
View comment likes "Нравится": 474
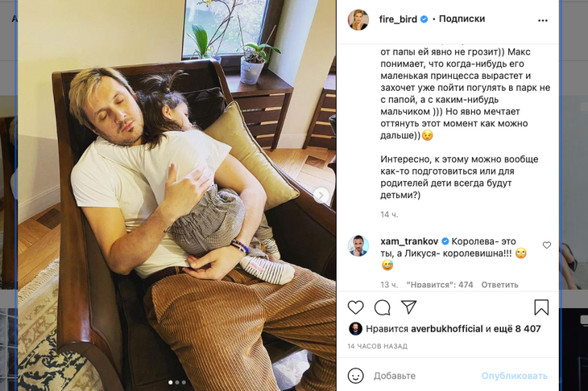pos(440,285)
